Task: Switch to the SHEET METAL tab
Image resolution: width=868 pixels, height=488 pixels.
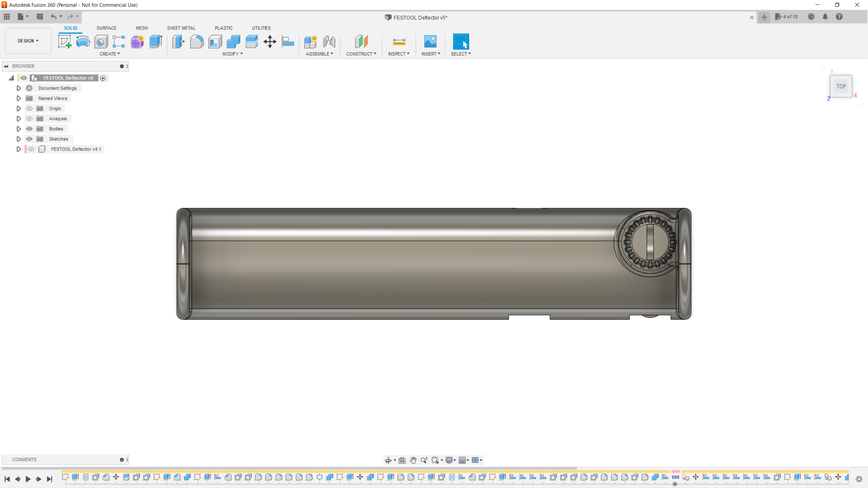Action: coord(181,28)
